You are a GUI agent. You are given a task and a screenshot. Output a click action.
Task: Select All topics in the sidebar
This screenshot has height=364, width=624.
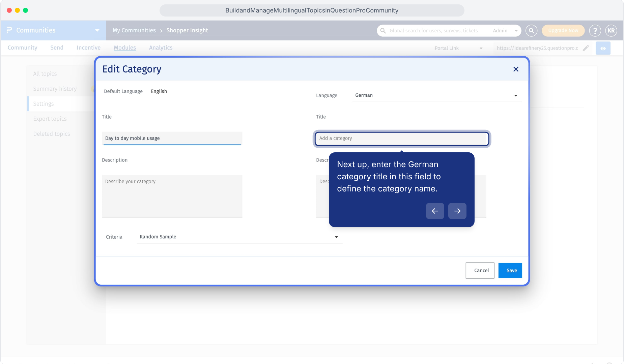(45, 74)
